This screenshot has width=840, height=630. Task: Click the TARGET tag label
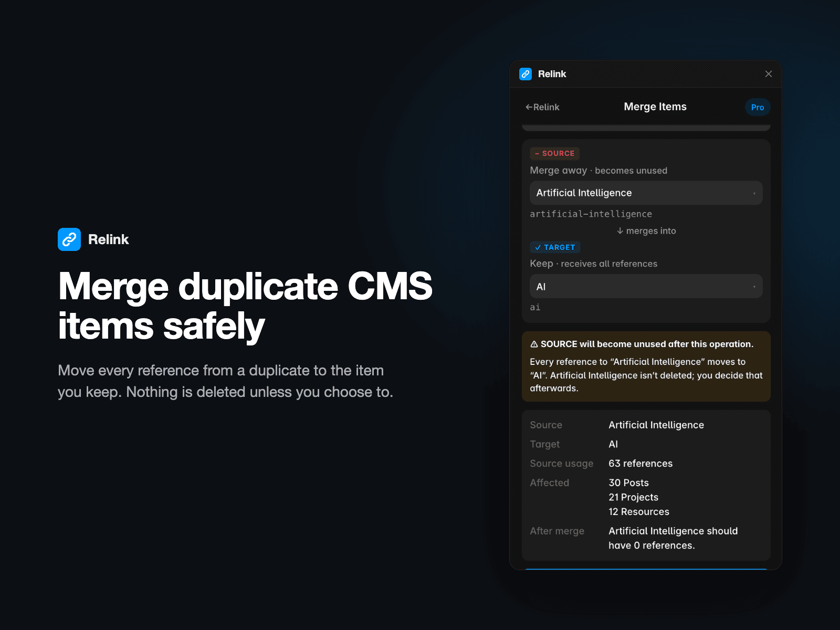click(555, 247)
